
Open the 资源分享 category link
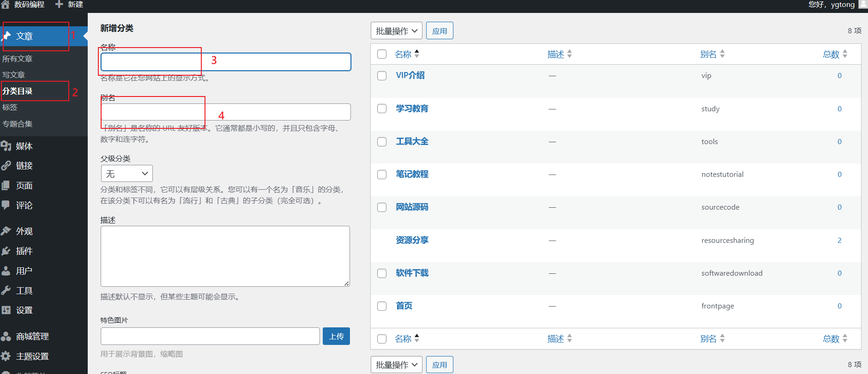point(412,240)
